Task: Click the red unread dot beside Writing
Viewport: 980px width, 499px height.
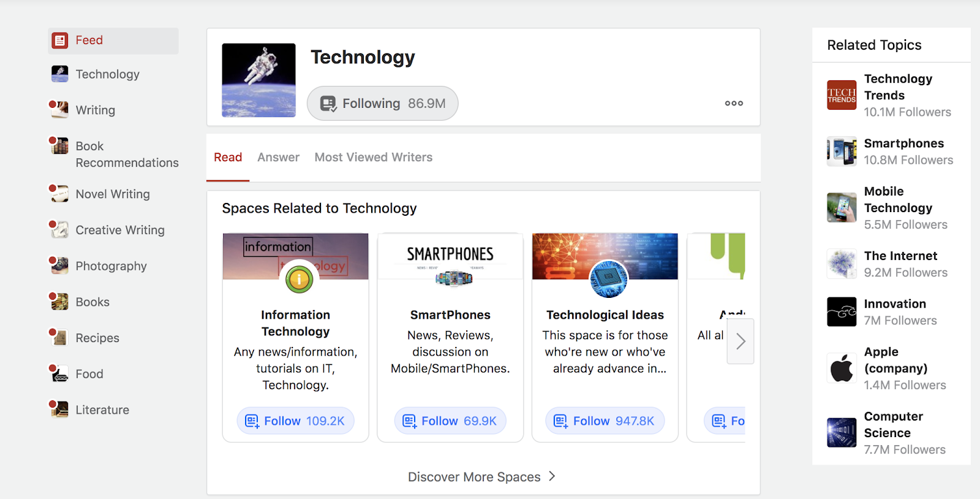Action: pyautogui.click(x=52, y=103)
